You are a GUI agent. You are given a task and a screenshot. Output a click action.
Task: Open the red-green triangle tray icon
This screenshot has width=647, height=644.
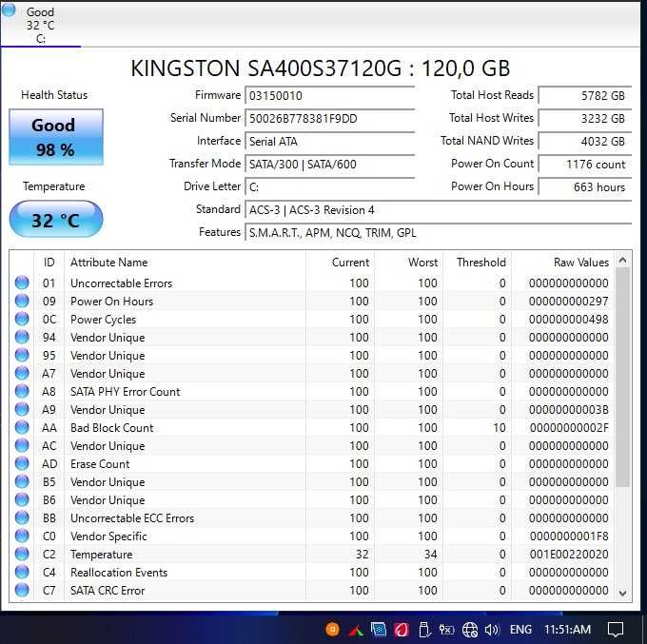(356, 631)
